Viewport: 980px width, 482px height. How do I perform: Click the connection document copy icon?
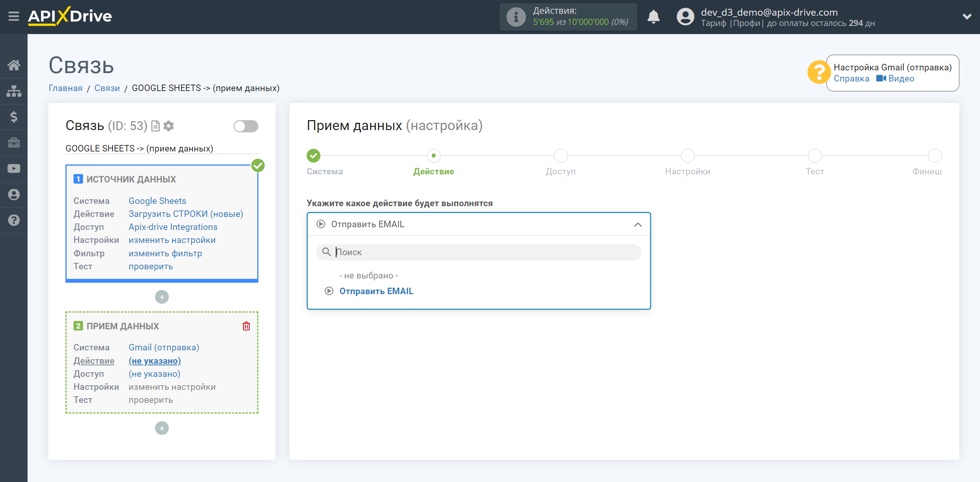coord(155,126)
